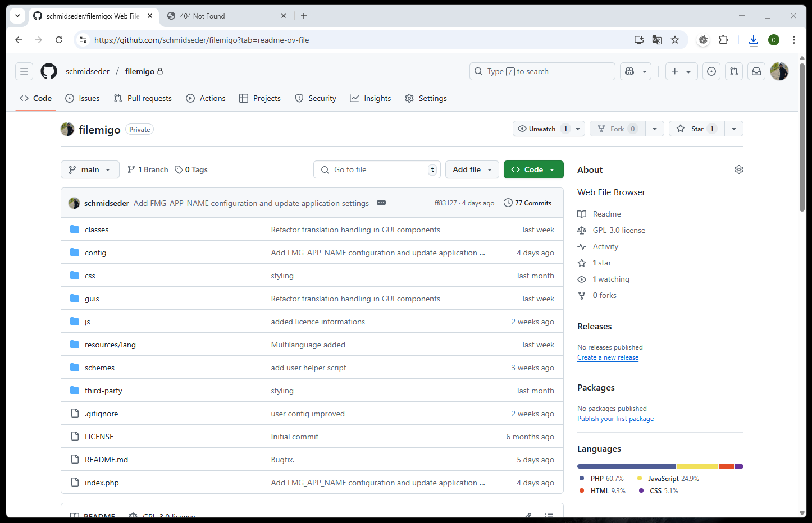812x523 pixels.
Task: Close the 404 Not Found tab
Action: tap(284, 16)
